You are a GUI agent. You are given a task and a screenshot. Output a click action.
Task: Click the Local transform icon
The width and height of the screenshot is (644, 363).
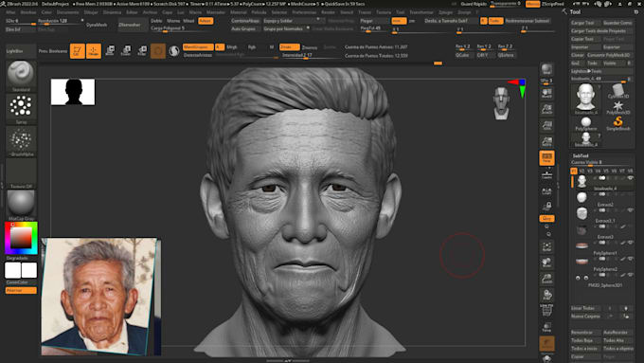click(x=546, y=191)
